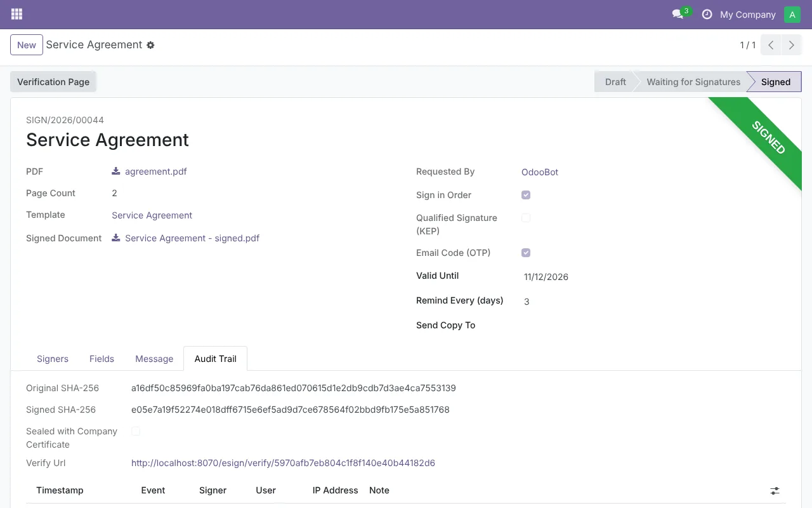Click the My Company switcher
The image size is (812, 508).
[748, 14]
